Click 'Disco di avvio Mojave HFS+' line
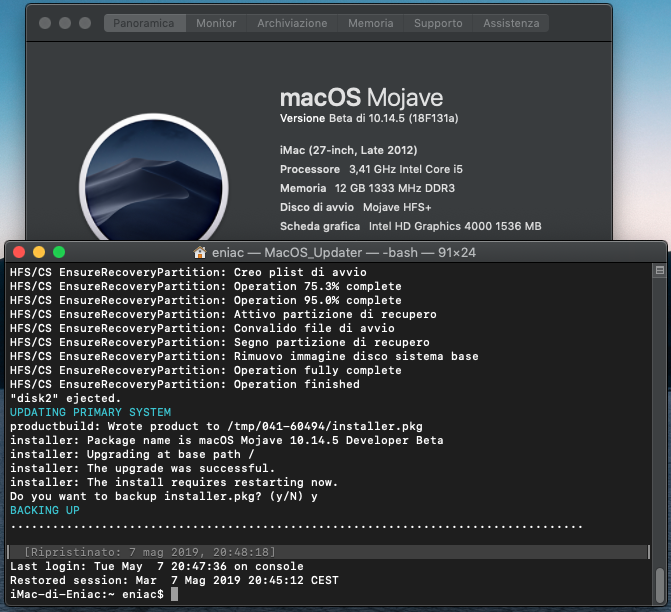Screen dimensions: 671x612 coord(356,207)
